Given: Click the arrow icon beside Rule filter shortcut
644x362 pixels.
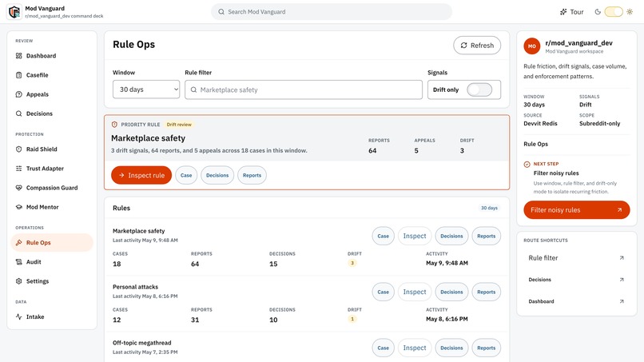Looking at the screenshot, I should click(x=622, y=258).
